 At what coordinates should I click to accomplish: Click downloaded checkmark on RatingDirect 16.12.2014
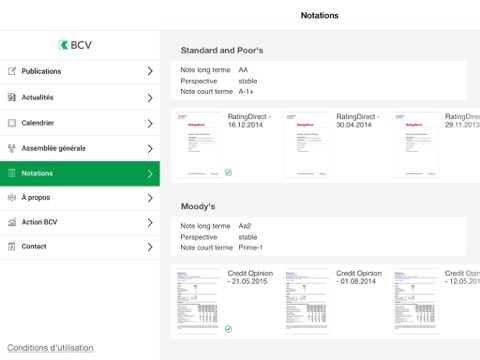(x=228, y=172)
